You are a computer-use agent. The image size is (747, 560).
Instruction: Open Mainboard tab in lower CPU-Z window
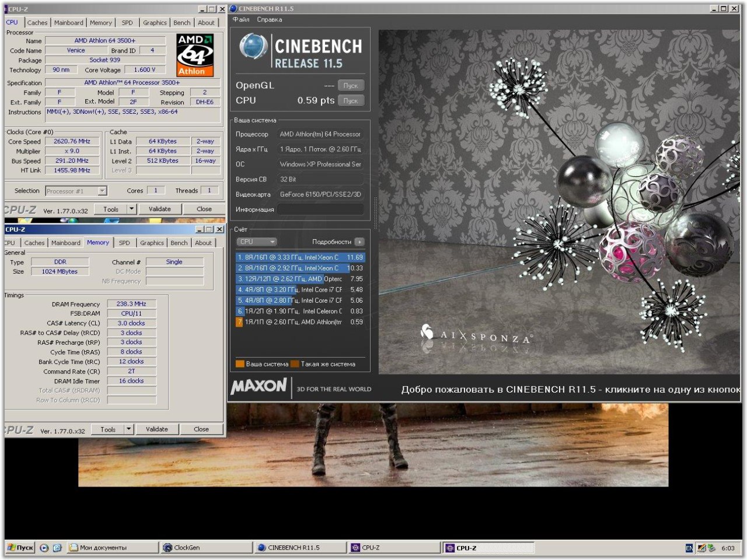(66, 243)
